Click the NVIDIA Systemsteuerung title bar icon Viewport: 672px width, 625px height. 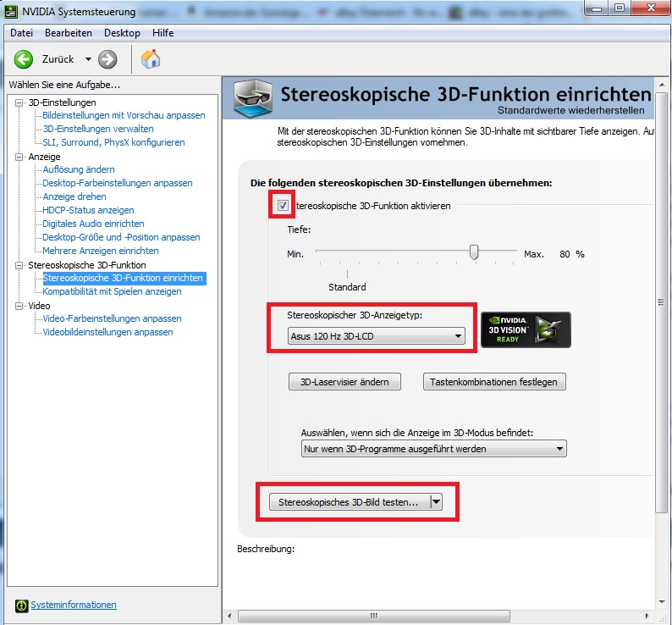tap(11, 12)
